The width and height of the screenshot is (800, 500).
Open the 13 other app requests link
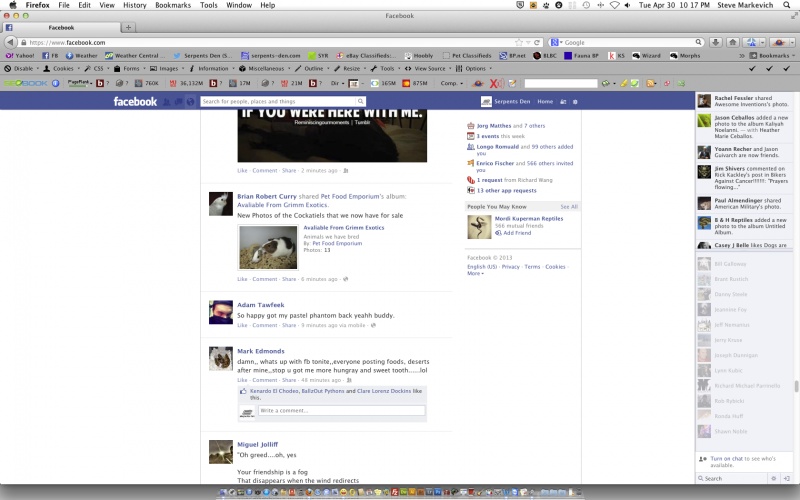(507, 190)
